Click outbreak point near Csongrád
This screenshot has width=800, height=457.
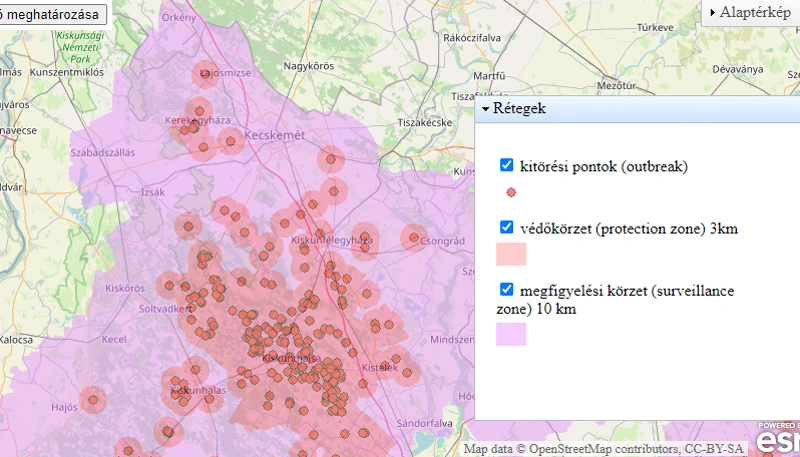(x=414, y=238)
